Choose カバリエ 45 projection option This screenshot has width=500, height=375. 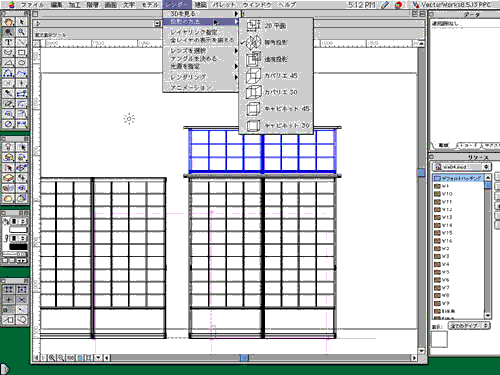[276, 76]
